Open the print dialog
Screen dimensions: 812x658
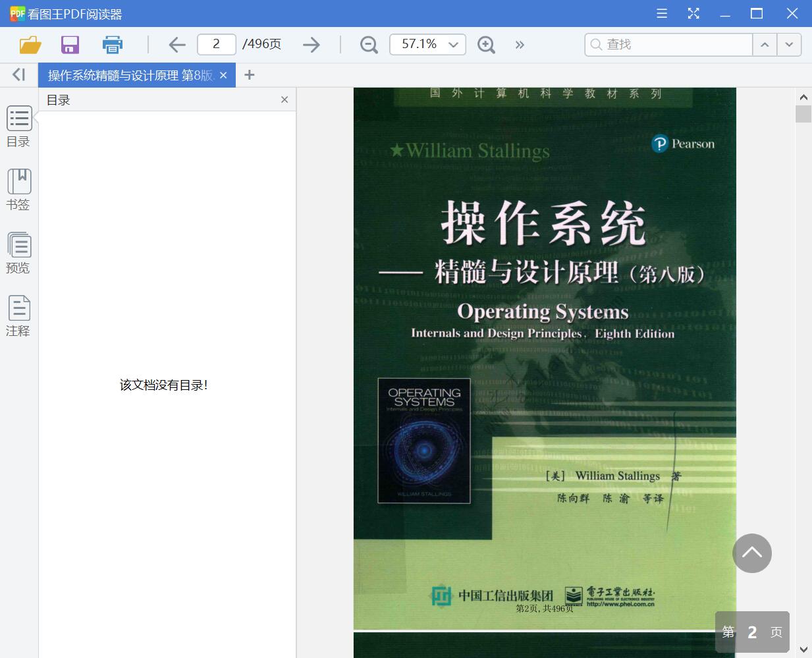point(112,44)
